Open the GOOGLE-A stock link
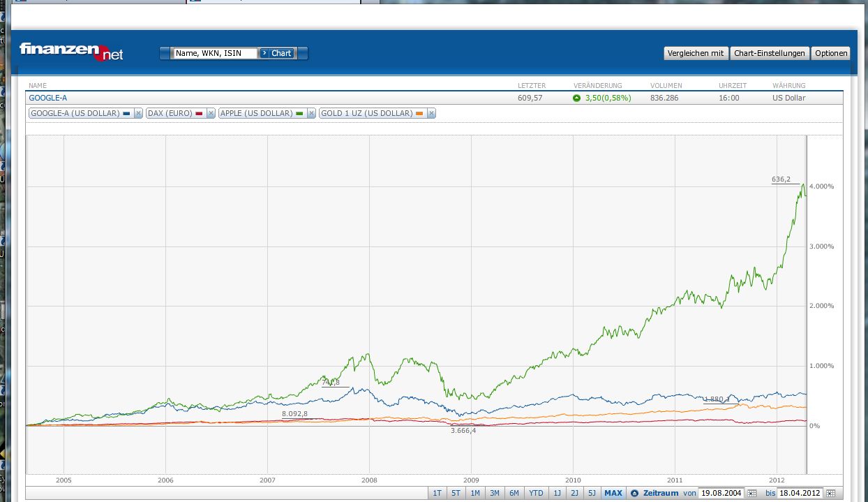 pyautogui.click(x=48, y=98)
